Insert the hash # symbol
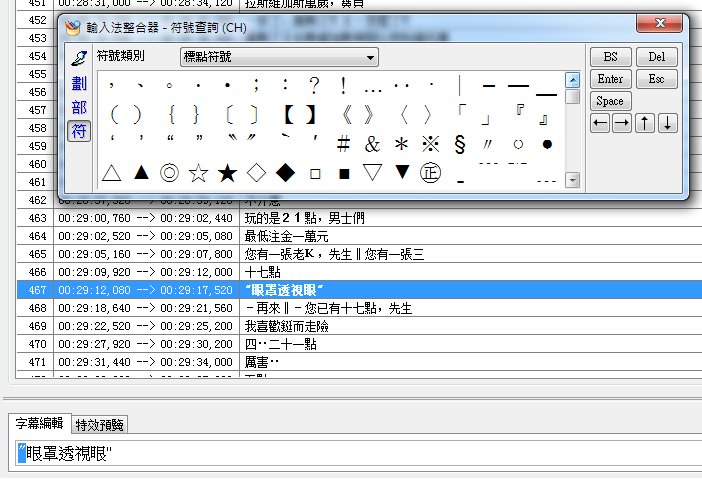 (343, 144)
